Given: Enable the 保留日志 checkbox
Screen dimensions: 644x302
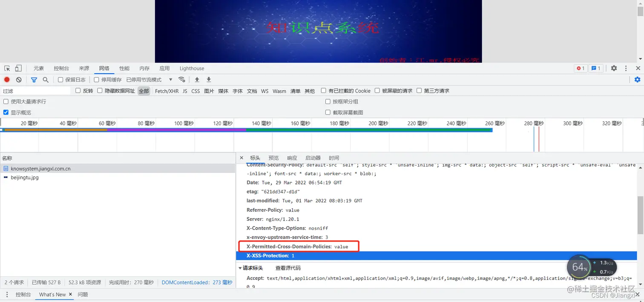Looking at the screenshot, I should pos(61,79).
